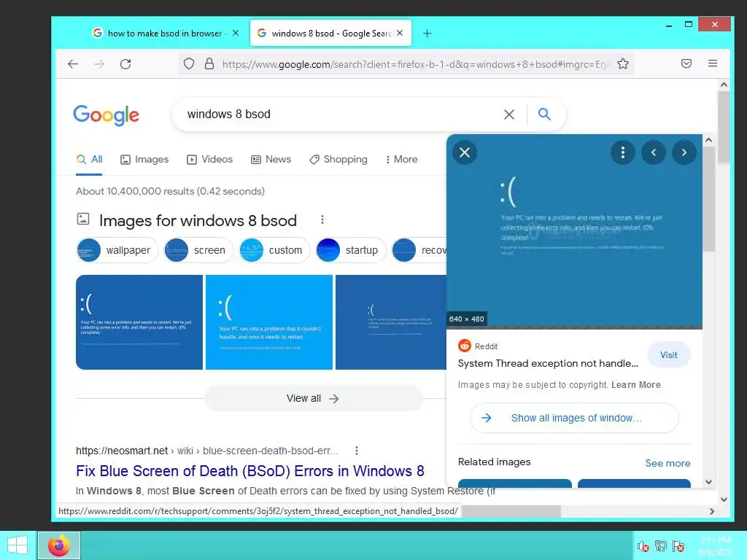Open preview panel three-dot menu
The height and width of the screenshot is (560, 747).
[x=623, y=152]
